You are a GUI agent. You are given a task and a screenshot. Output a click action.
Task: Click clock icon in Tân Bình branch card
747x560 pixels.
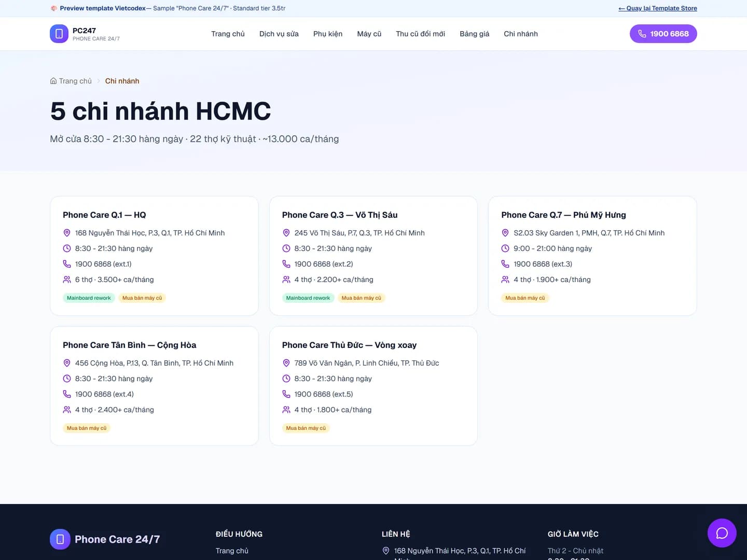(67, 379)
